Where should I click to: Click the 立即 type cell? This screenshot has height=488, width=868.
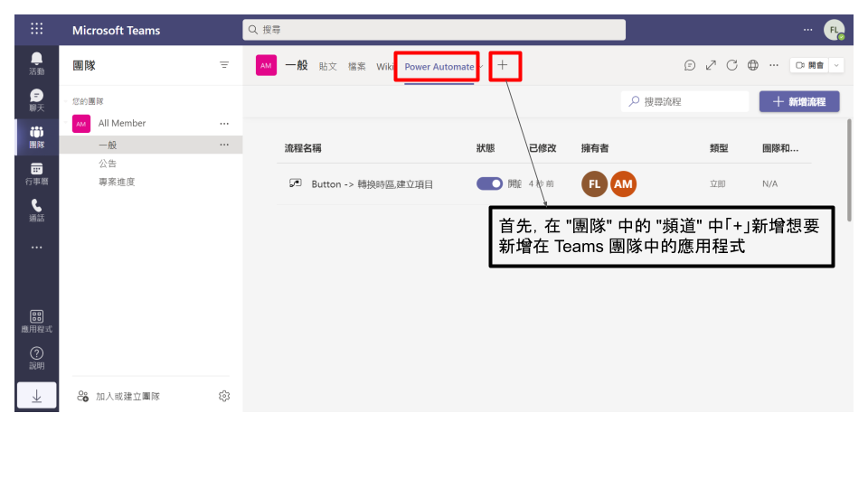pyautogui.click(x=717, y=183)
